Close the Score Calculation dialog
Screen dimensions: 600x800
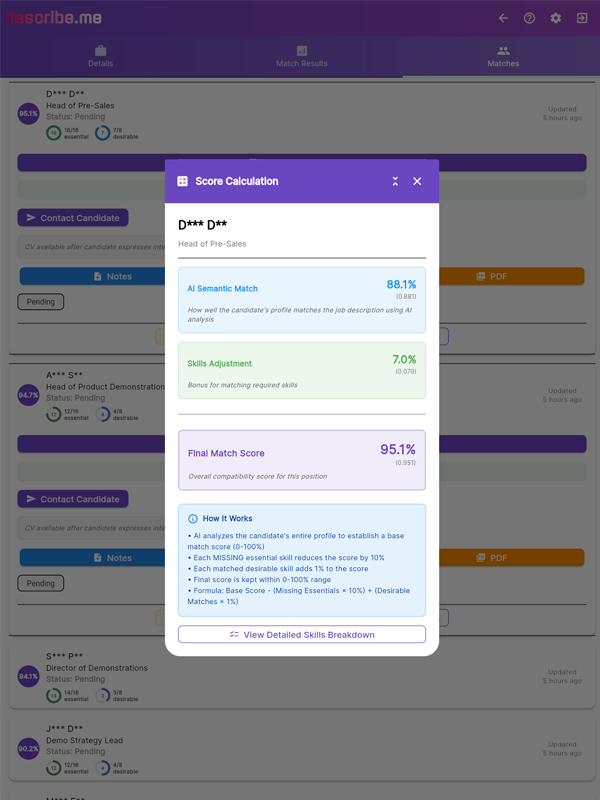[x=417, y=180]
